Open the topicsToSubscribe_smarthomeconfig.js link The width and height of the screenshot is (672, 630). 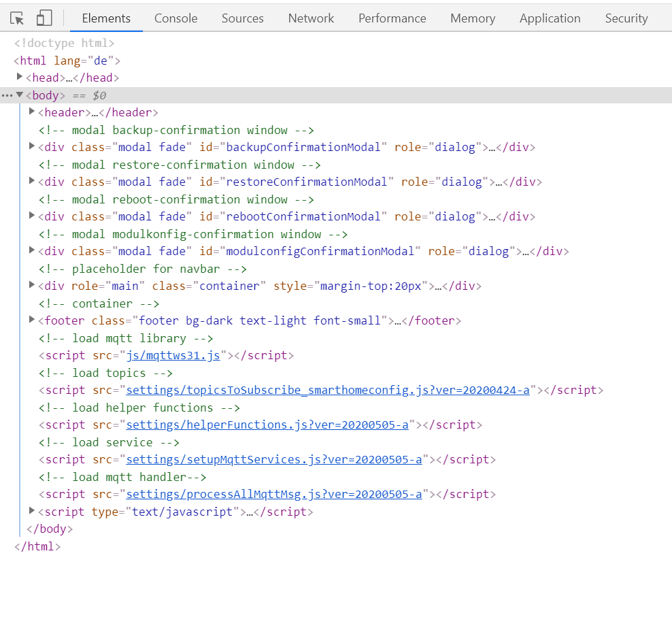[x=328, y=391]
